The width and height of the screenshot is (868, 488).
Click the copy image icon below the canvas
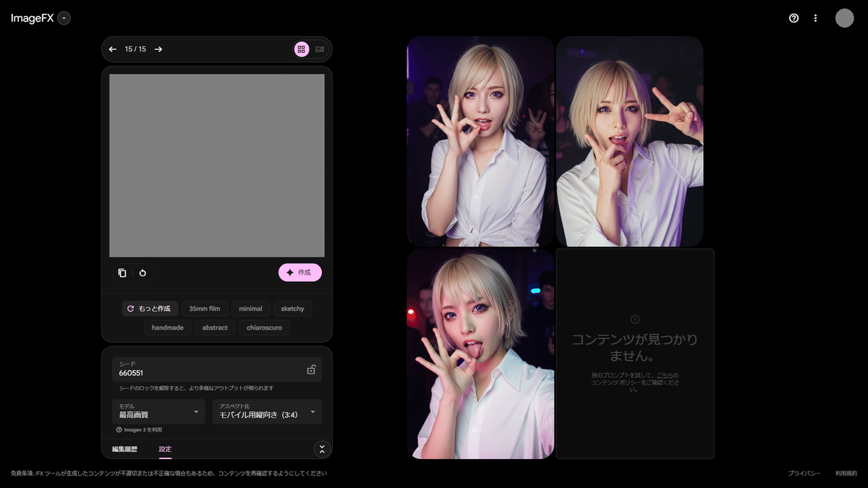pos(122,273)
